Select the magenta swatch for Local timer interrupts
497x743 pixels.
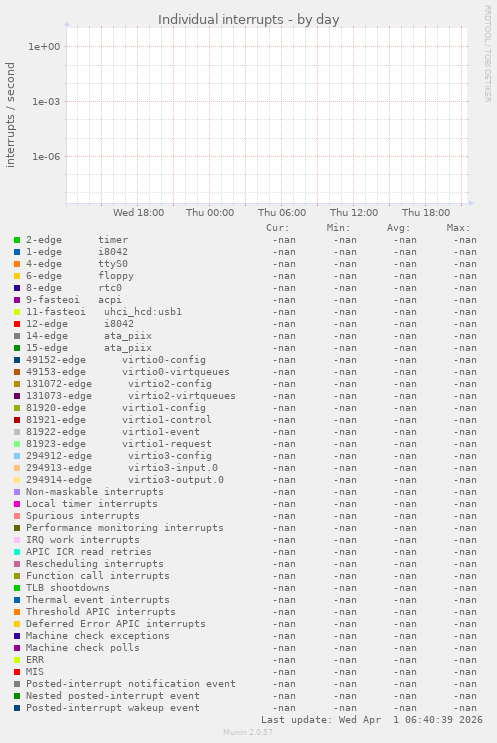pos(17,504)
